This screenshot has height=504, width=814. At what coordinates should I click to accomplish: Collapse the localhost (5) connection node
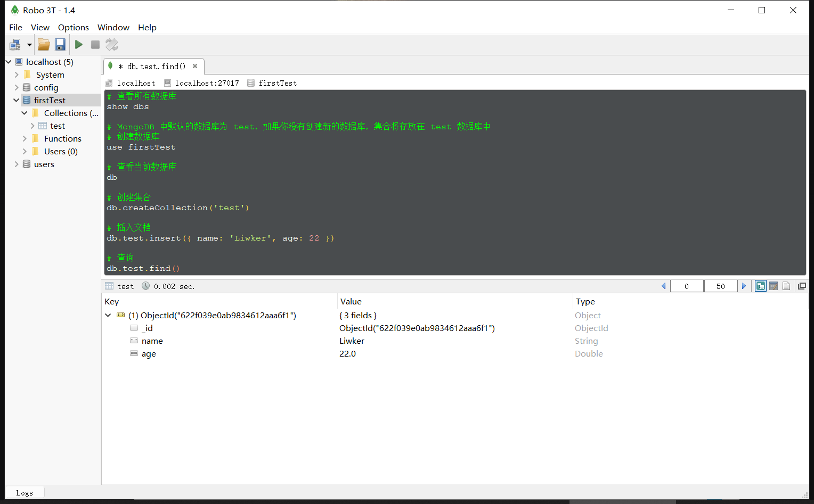tap(9, 62)
